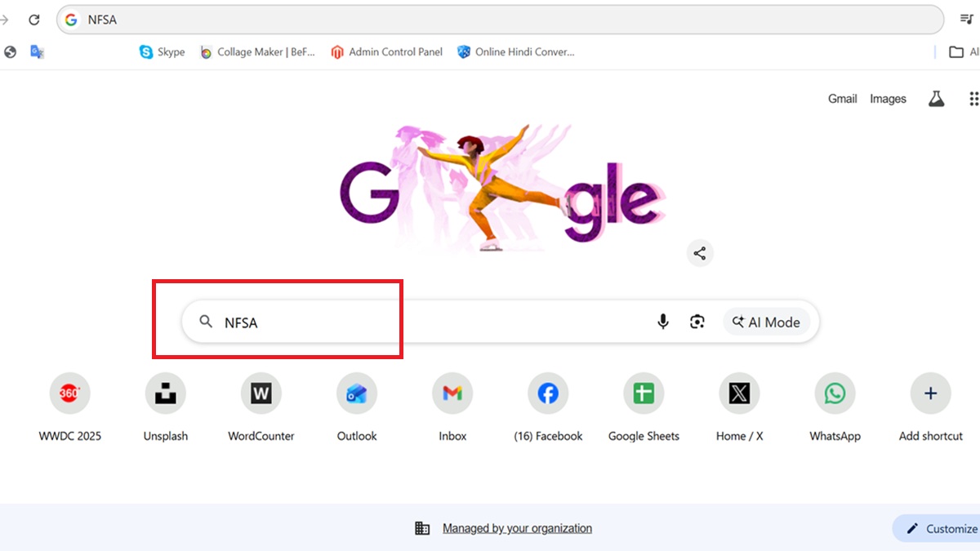The height and width of the screenshot is (551, 980).
Task: Open Google Lens image search
Action: pos(697,322)
